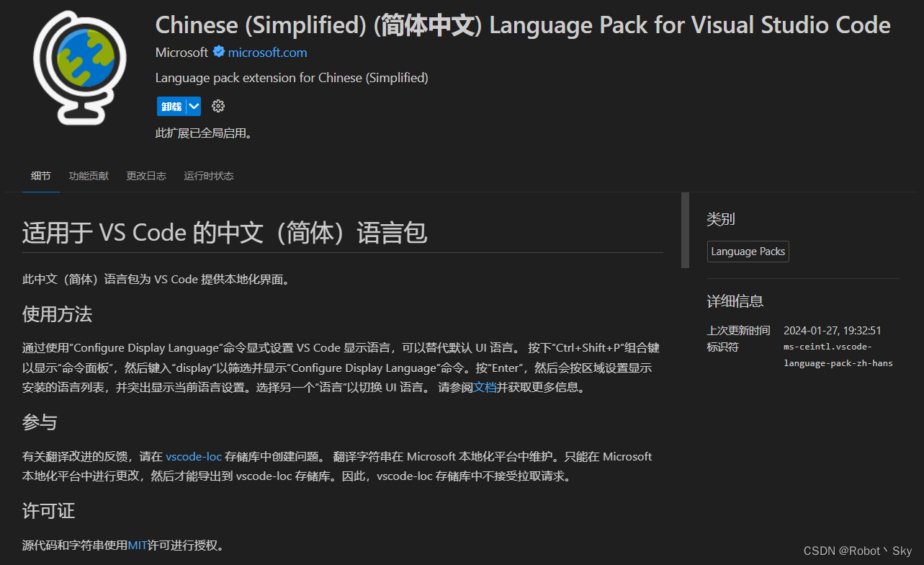Viewport: 924px width, 565px height.
Task: Expand the uninstall dropdown arrow
Action: (x=194, y=107)
